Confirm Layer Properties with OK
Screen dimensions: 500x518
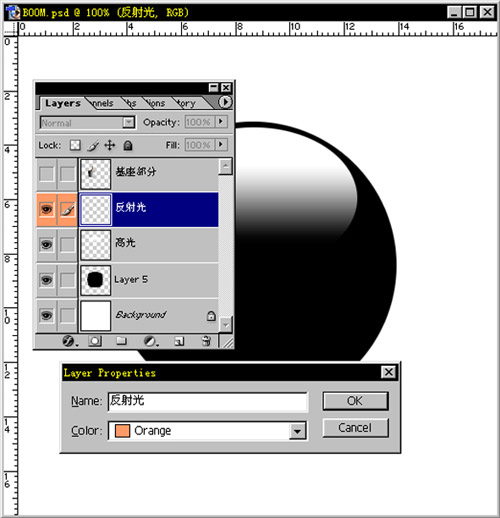click(355, 401)
